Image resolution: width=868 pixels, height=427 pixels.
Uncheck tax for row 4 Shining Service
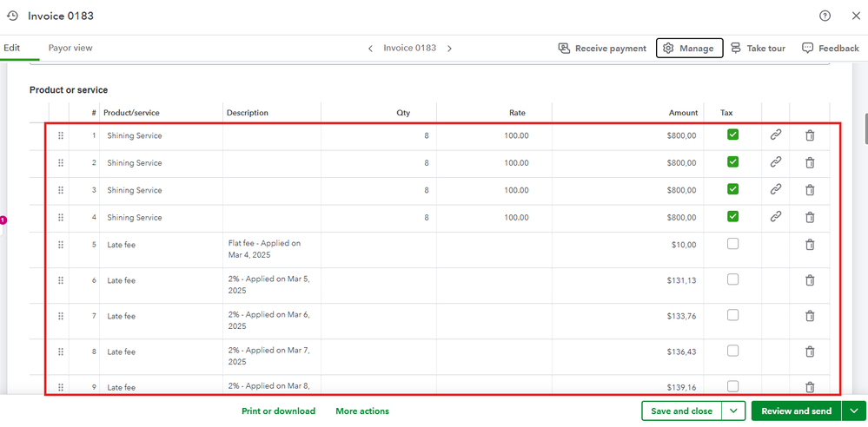(733, 216)
